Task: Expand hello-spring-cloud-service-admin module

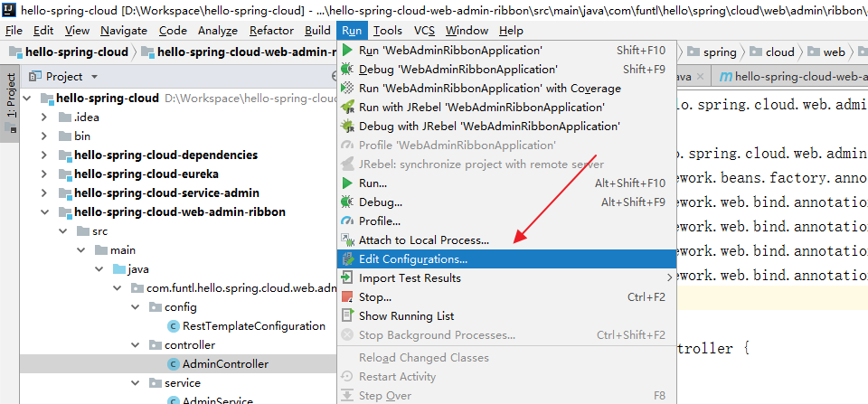Action: tap(44, 193)
